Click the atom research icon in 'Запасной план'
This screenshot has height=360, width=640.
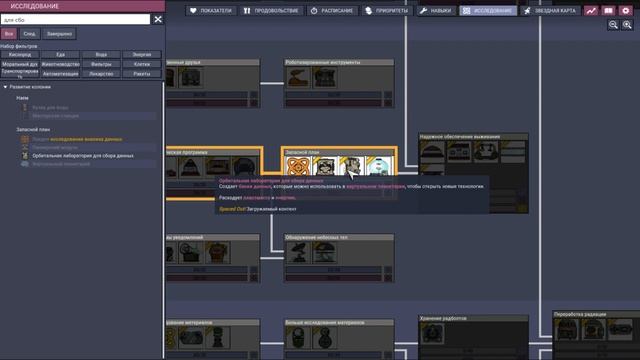pyautogui.click(x=298, y=167)
